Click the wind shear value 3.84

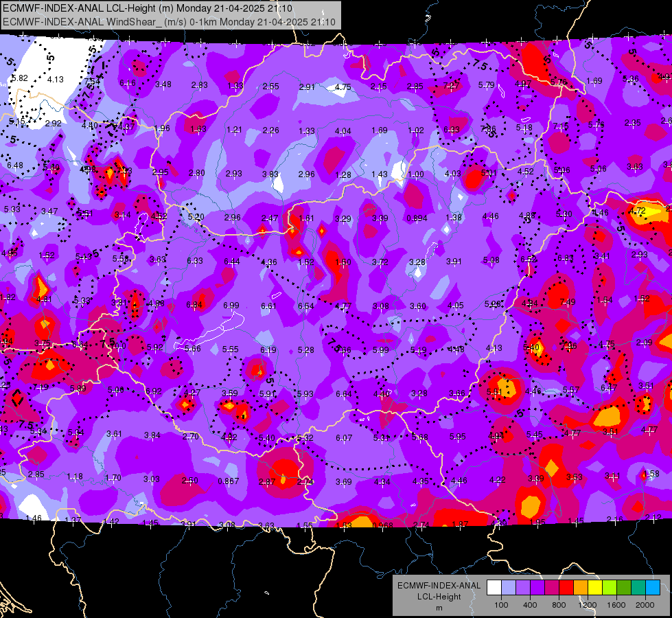point(152,435)
